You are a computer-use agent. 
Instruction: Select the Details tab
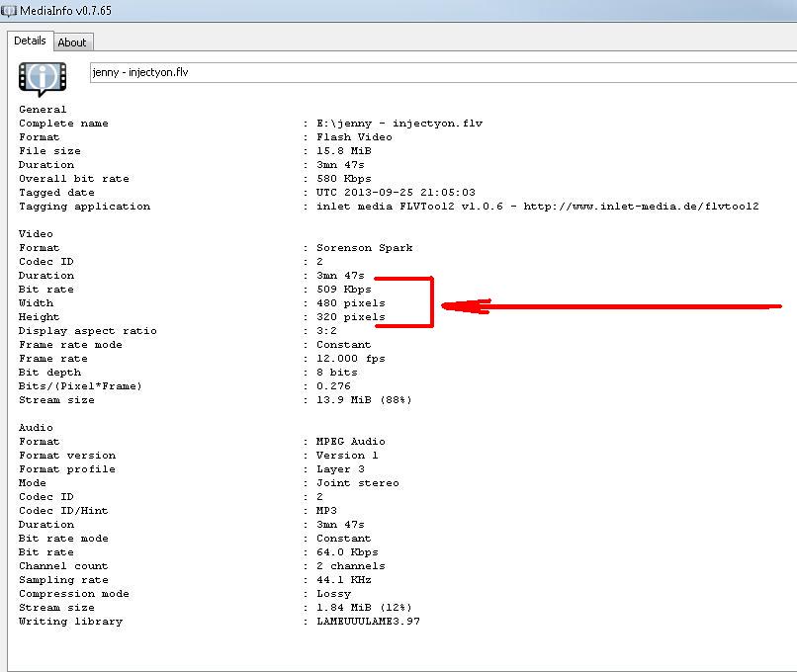coord(30,41)
